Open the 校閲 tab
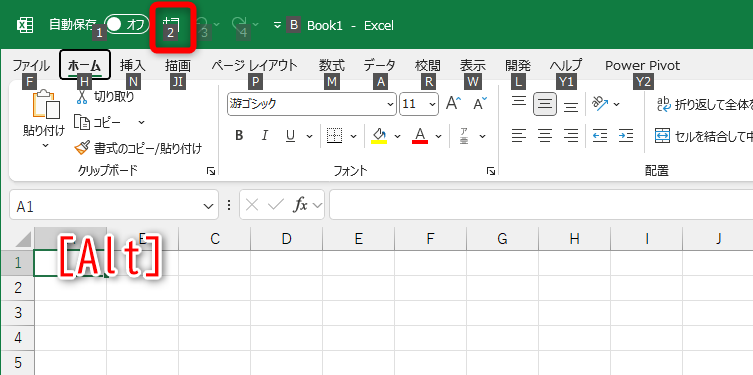Viewport: 753px width, 375px height. (427, 65)
